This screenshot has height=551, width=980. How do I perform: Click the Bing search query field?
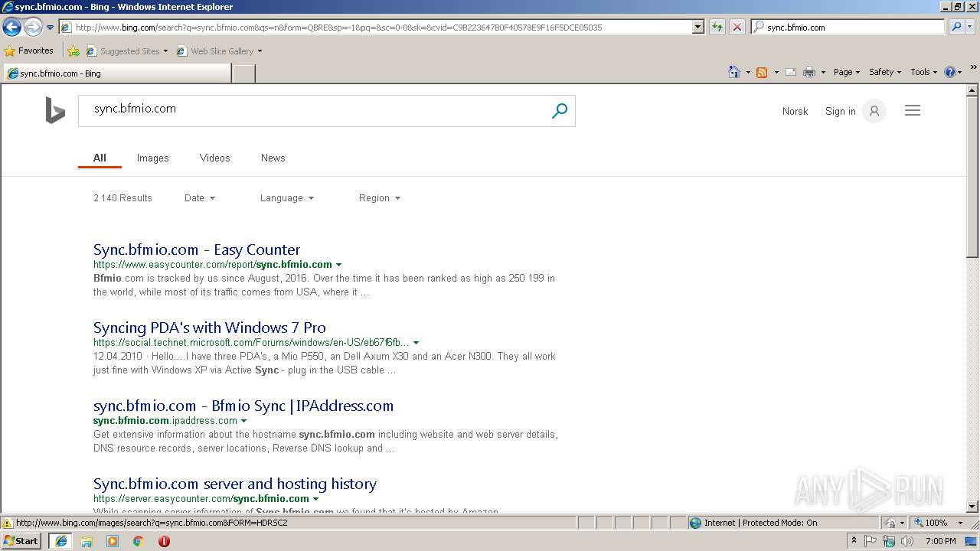click(x=314, y=110)
